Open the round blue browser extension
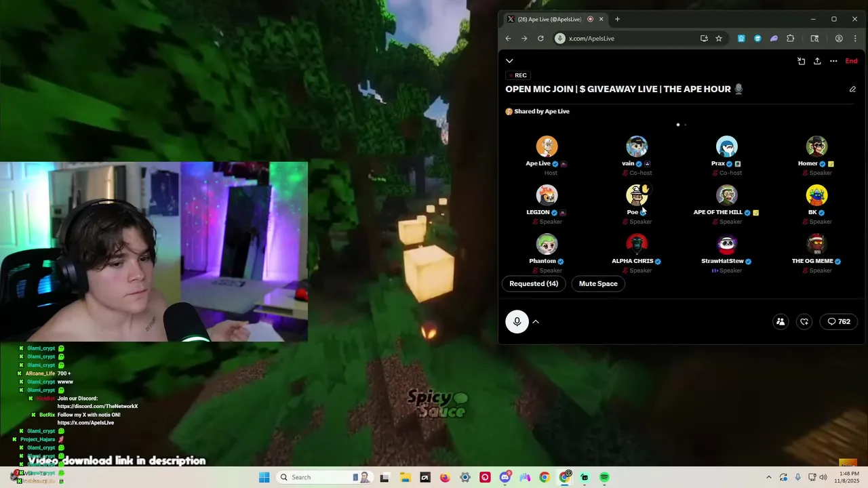 click(757, 39)
